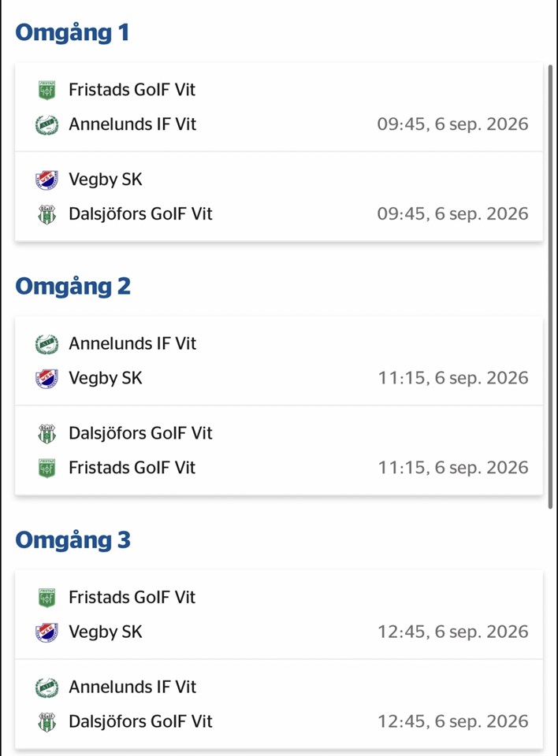558x756 pixels.
Task: Select 12:45 match time for Fristads vs Vegby
Action: tap(452, 632)
